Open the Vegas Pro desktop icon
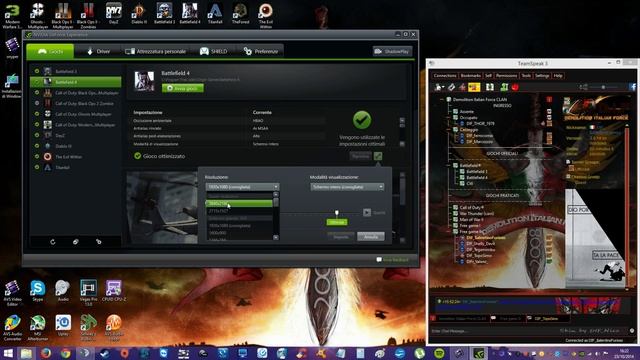The height and width of the screenshot is (360, 640). pyautogui.click(x=88, y=292)
